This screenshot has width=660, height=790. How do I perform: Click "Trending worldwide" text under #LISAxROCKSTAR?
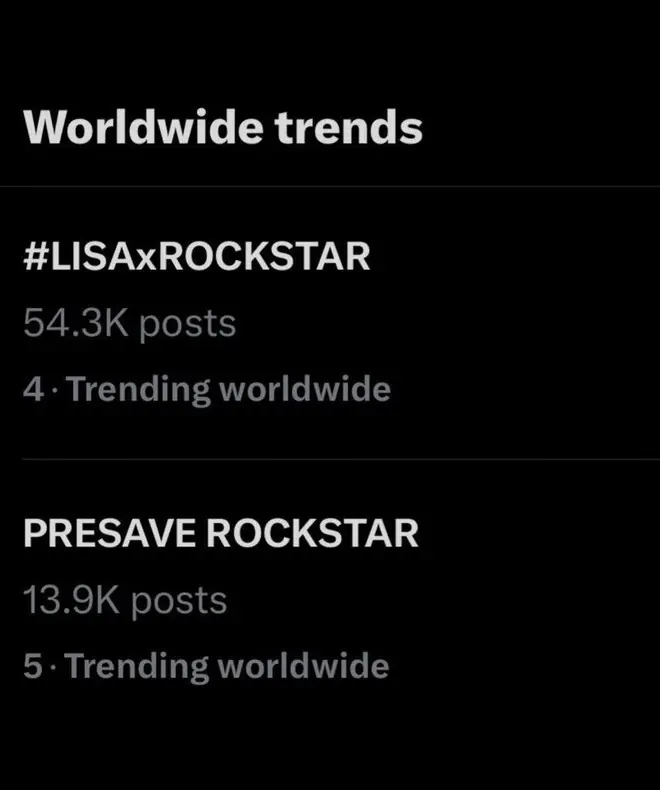point(228,389)
